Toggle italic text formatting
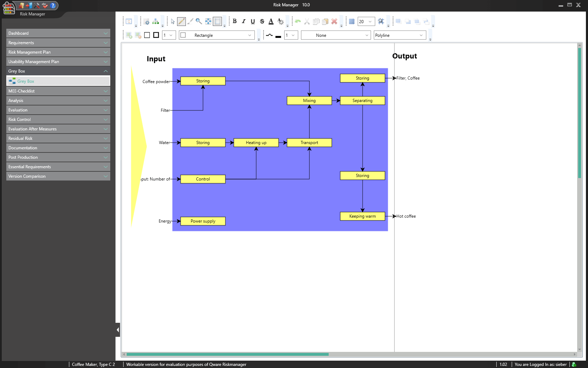The height and width of the screenshot is (368, 588). (x=244, y=21)
